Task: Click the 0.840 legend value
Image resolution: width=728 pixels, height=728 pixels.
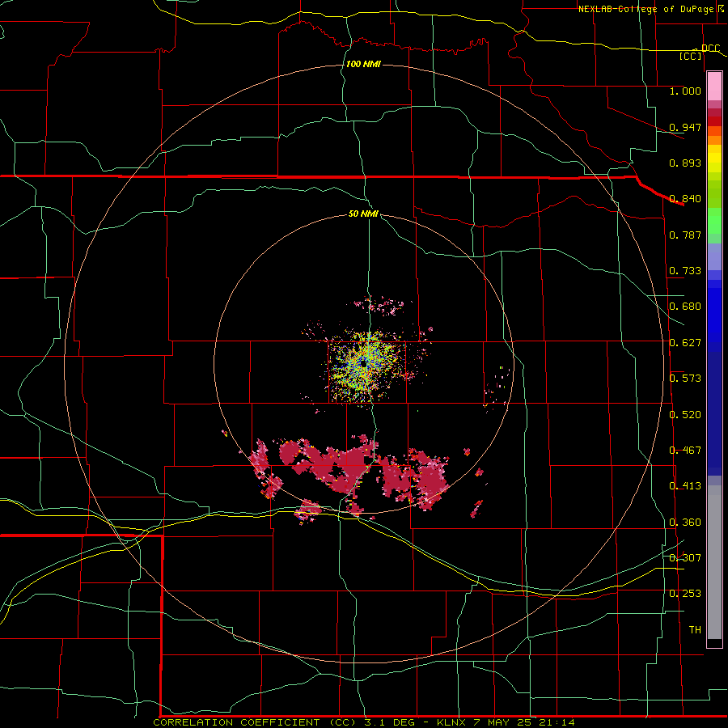Action: 685,199
